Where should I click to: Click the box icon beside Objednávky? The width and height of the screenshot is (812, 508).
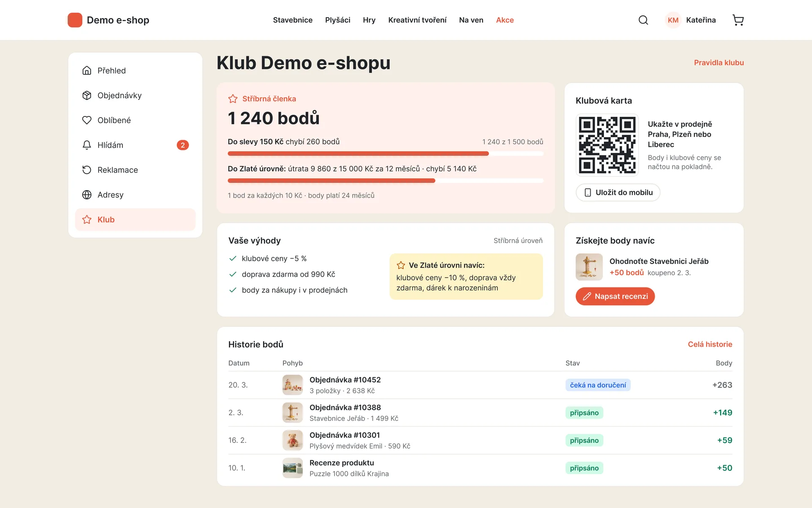[x=87, y=95]
